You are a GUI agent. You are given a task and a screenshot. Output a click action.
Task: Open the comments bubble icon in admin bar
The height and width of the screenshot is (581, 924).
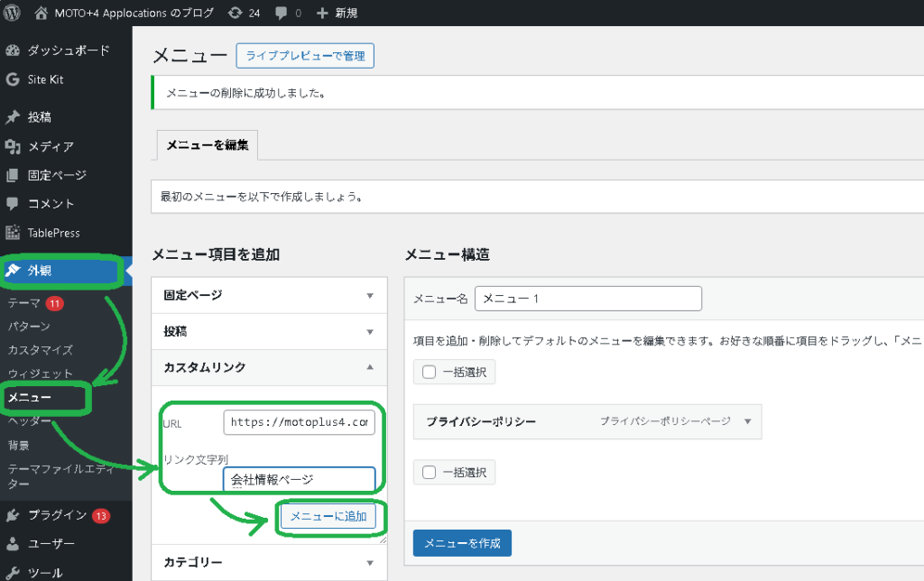click(x=282, y=13)
